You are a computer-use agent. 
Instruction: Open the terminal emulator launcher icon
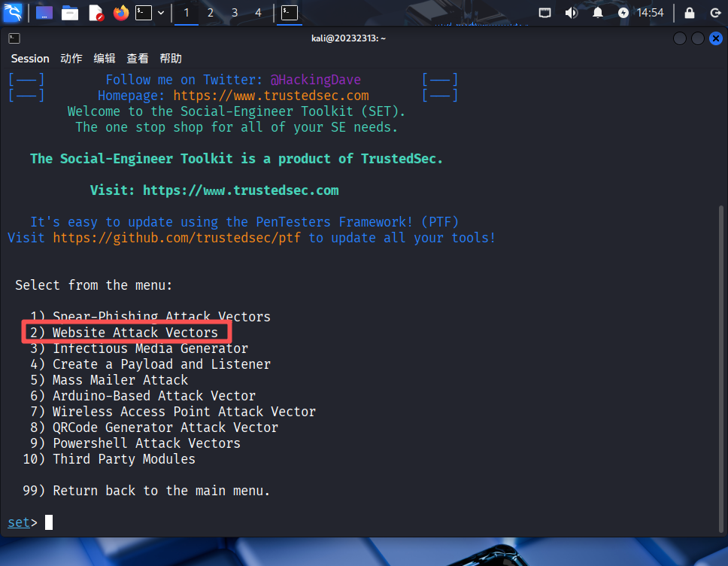[x=144, y=13]
